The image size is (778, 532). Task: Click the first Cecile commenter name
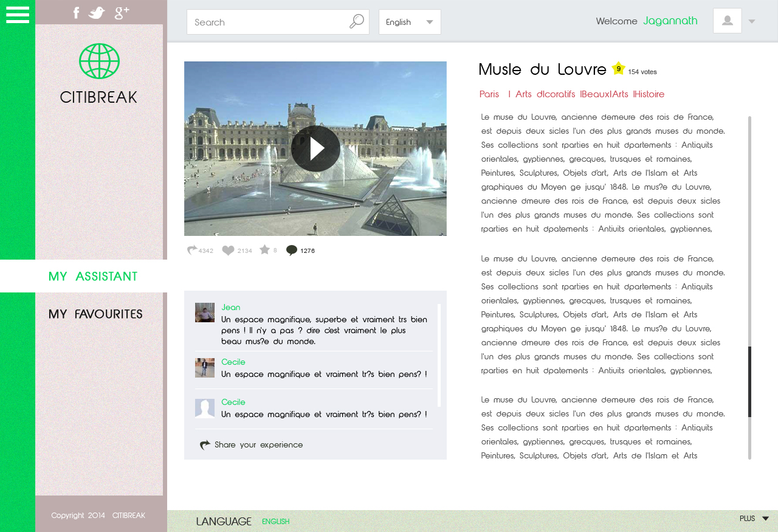click(233, 362)
